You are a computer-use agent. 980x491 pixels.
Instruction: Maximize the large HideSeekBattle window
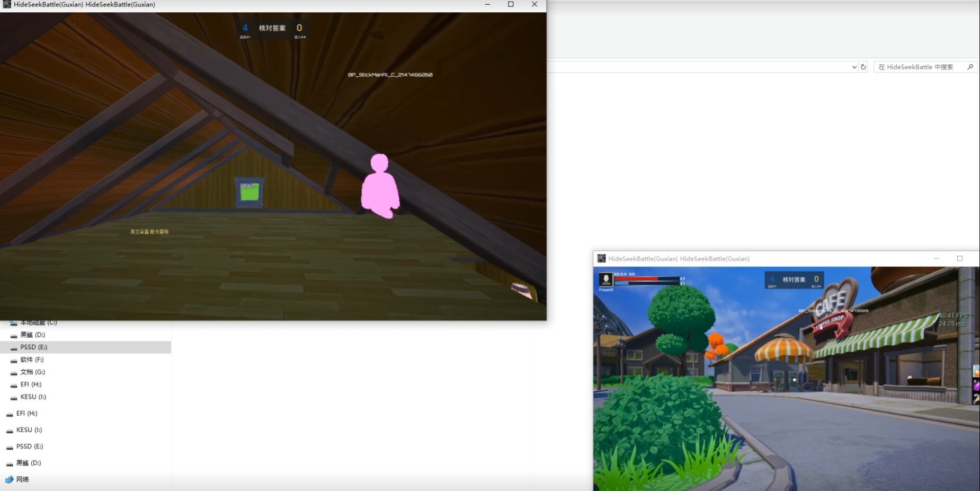511,5
